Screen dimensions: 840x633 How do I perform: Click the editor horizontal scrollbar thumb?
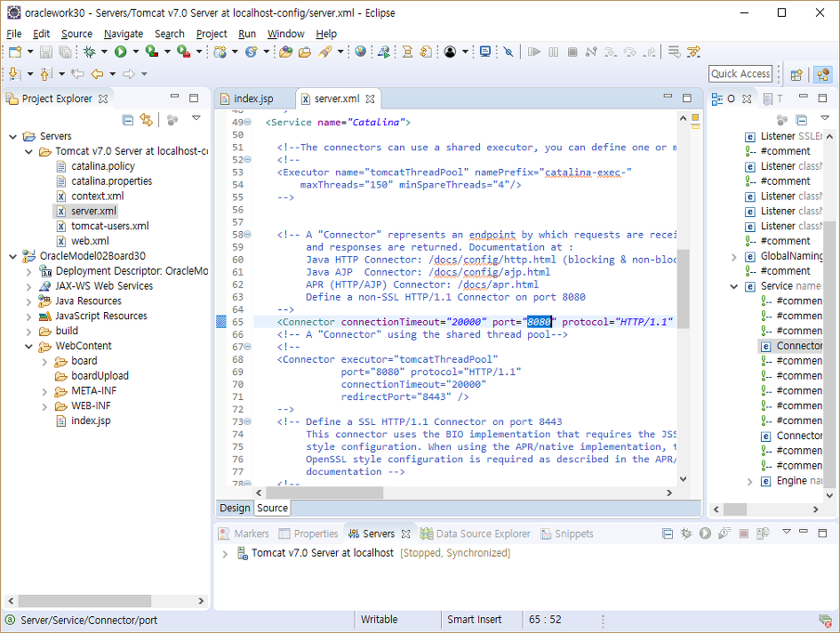pyautogui.click(x=324, y=493)
